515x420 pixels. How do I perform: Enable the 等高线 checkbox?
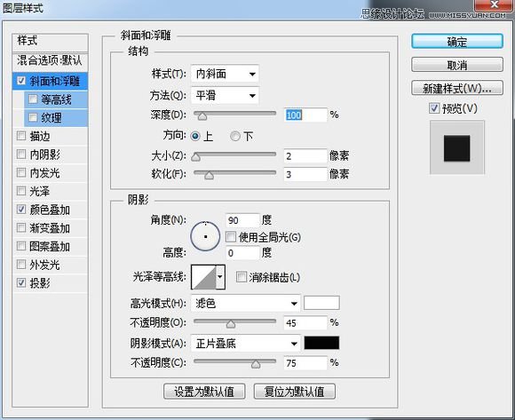click(x=33, y=99)
